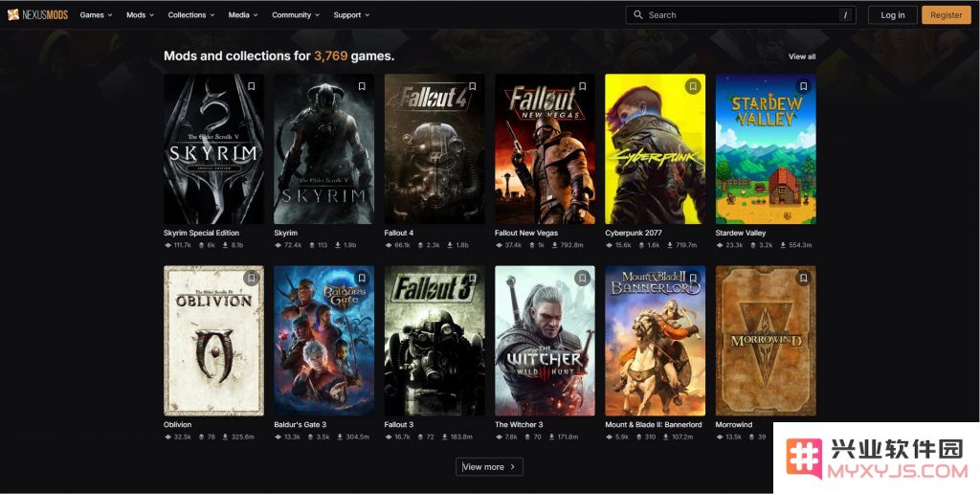Click Skyrim Special Edition 111.7k mods icon

click(167, 245)
